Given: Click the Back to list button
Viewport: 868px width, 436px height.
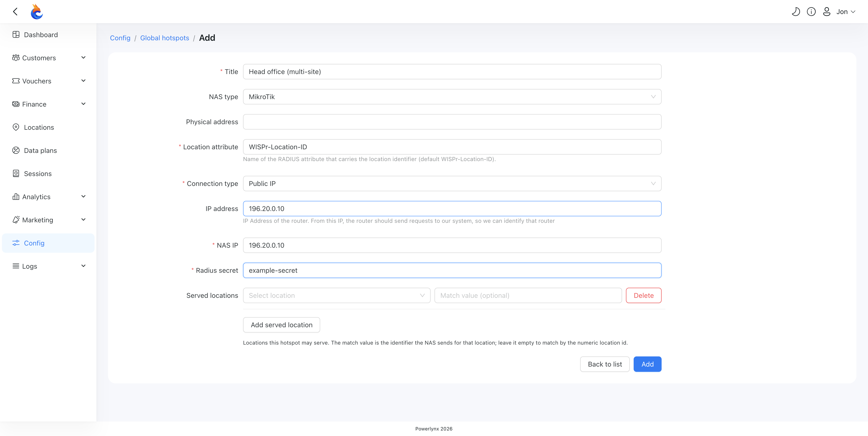Looking at the screenshot, I should (604, 364).
